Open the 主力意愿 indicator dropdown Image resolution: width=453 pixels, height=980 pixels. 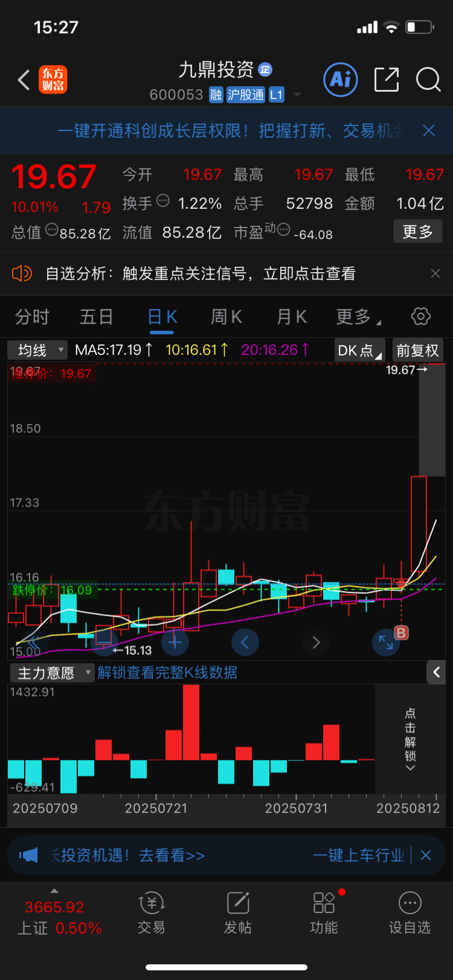click(52, 672)
